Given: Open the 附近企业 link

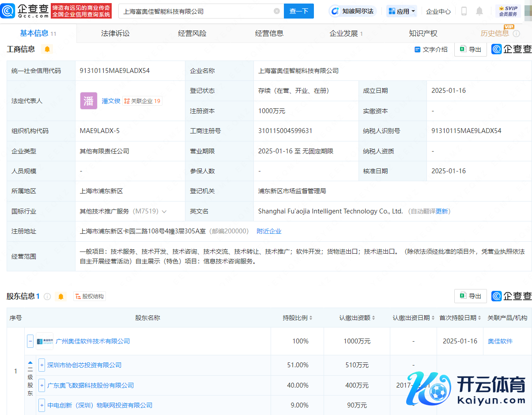Looking at the screenshot, I should [269, 231].
